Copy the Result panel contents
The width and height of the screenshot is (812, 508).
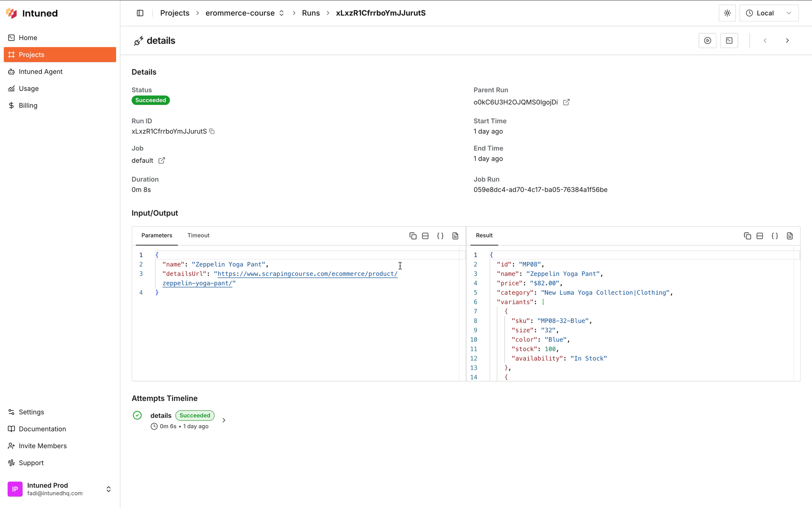pyautogui.click(x=747, y=236)
